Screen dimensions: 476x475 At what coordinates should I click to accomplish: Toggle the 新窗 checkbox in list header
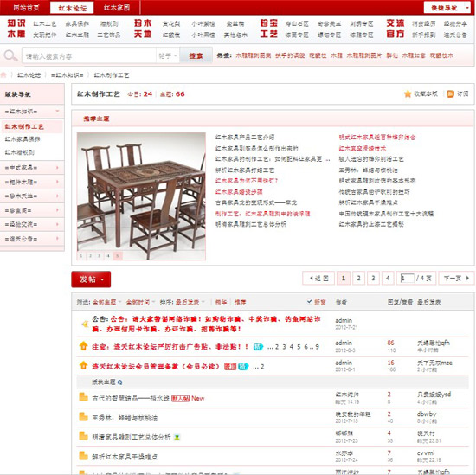click(309, 302)
